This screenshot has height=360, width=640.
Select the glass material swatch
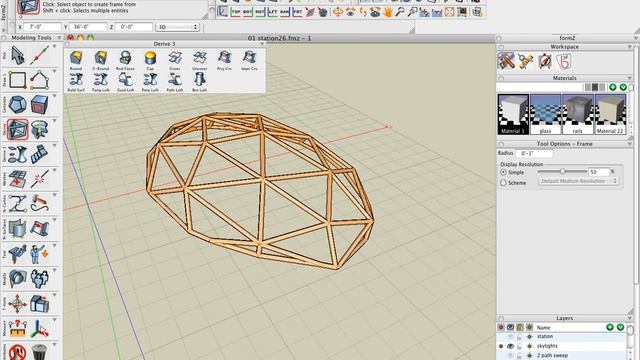(x=545, y=114)
